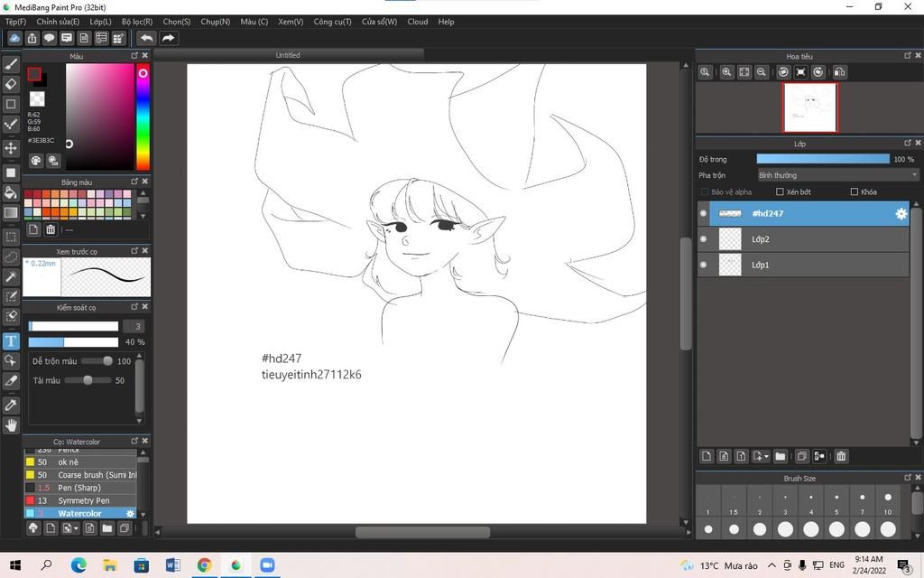Select the 'ok nè' brush
This screenshot has height=578, width=924.
click(x=80, y=461)
